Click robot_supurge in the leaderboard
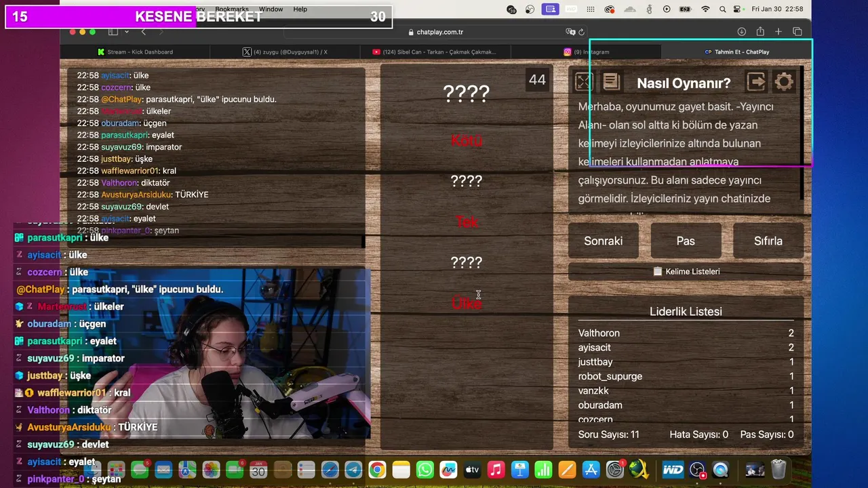Image resolution: width=868 pixels, height=488 pixels. (610, 376)
